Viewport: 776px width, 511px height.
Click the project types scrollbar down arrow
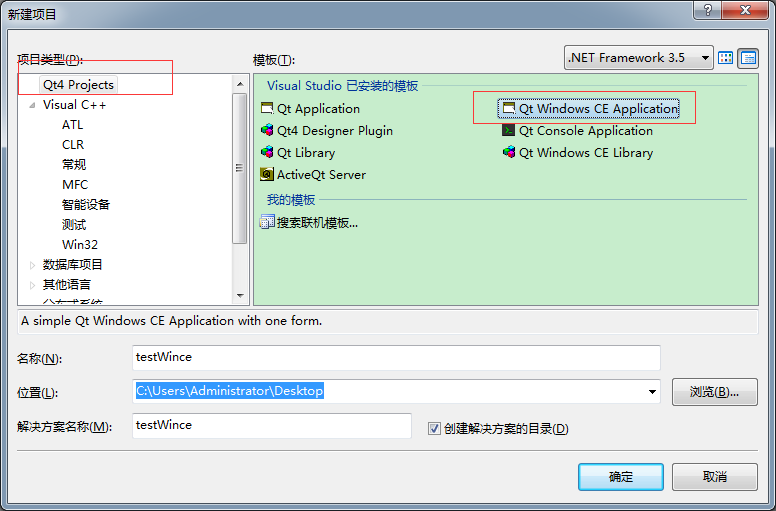coord(240,296)
